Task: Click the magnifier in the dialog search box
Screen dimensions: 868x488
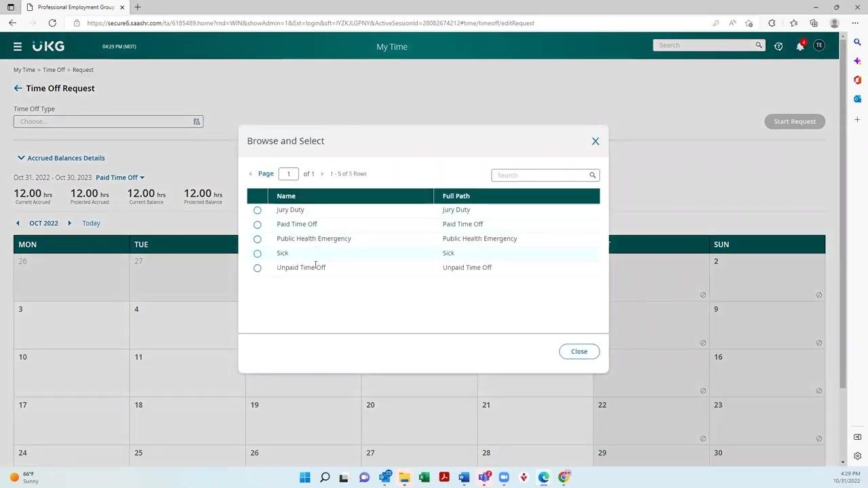Action: point(593,175)
